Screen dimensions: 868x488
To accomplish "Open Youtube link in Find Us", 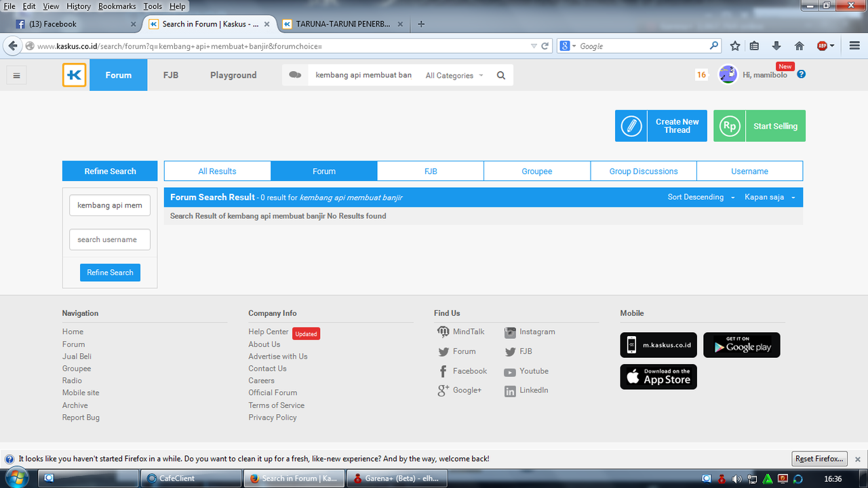I will click(x=526, y=371).
